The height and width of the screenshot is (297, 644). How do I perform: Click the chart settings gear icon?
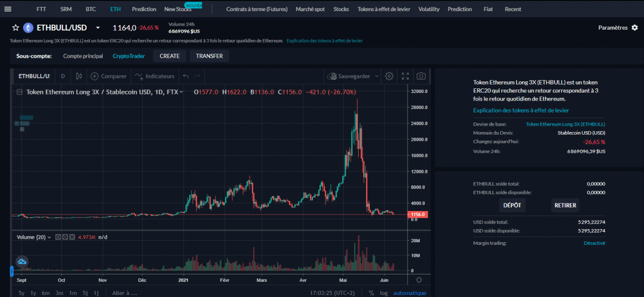389,76
